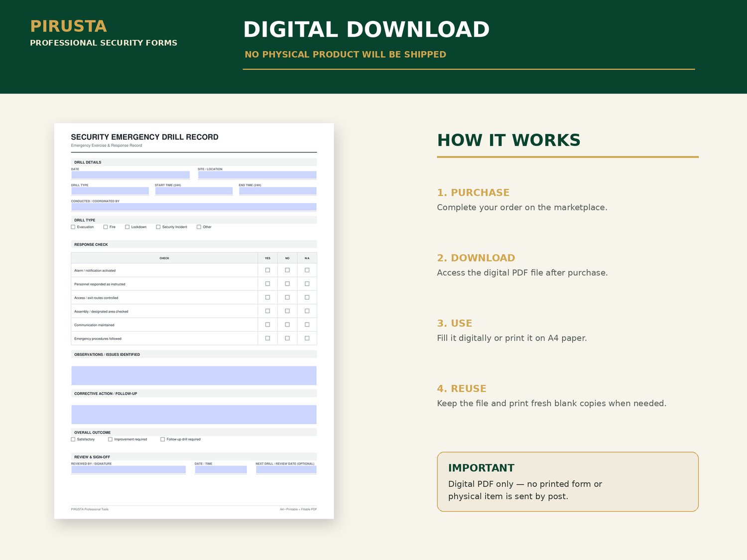Click 'PROFESSIONAL SECURITY FORMS' tagline
The image size is (747, 560).
(104, 43)
